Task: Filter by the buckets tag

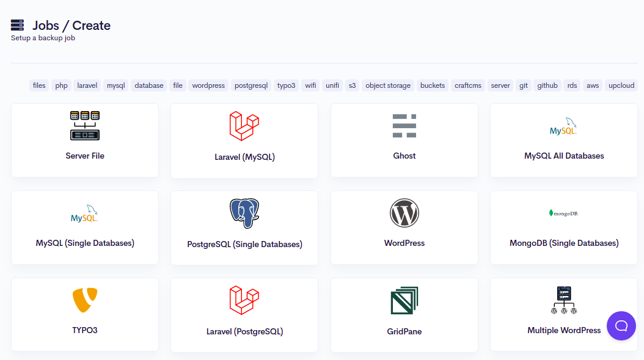Action: pyautogui.click(x=433, y=85)
